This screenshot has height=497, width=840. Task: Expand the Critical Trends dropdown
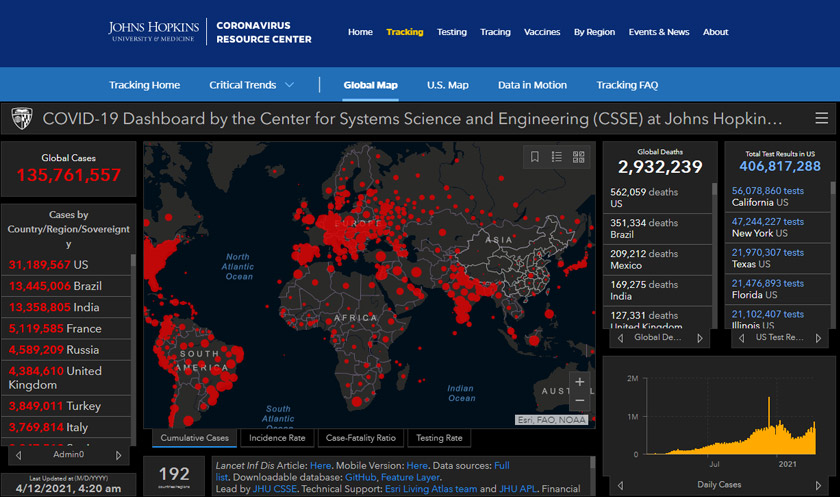coord(252,85)
